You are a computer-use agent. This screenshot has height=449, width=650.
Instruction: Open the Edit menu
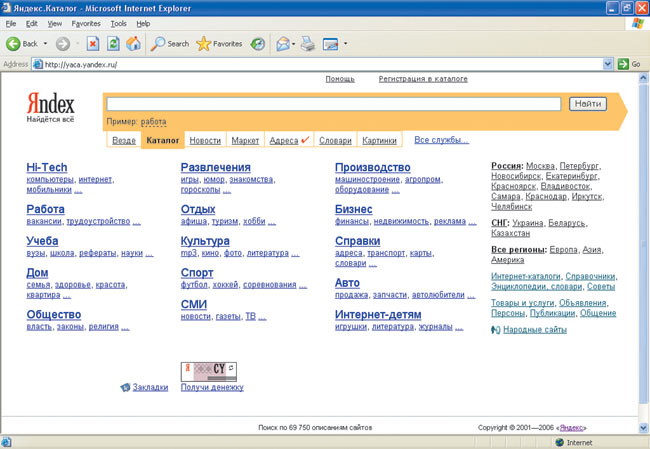pyautogui.click(x=32, y=24)
